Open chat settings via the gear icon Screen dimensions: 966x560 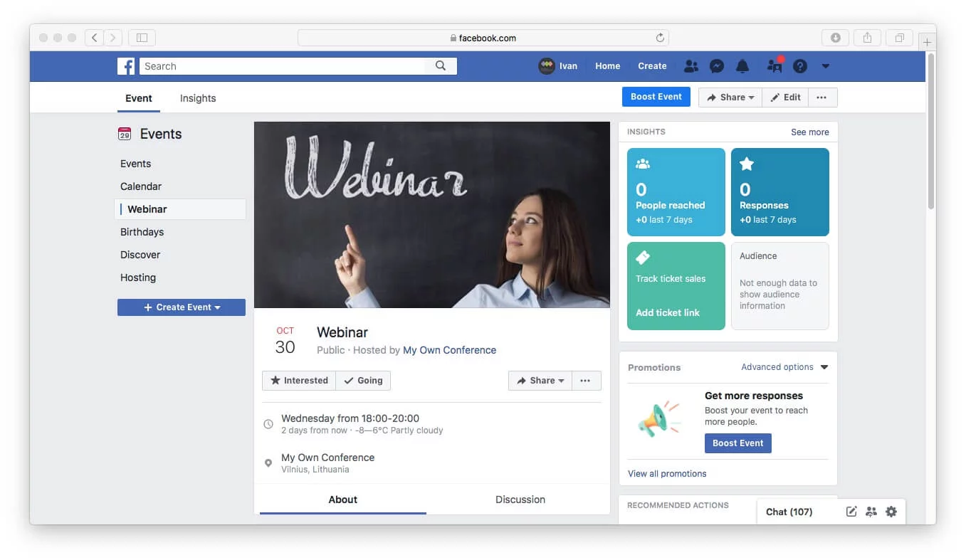(891, 511)
